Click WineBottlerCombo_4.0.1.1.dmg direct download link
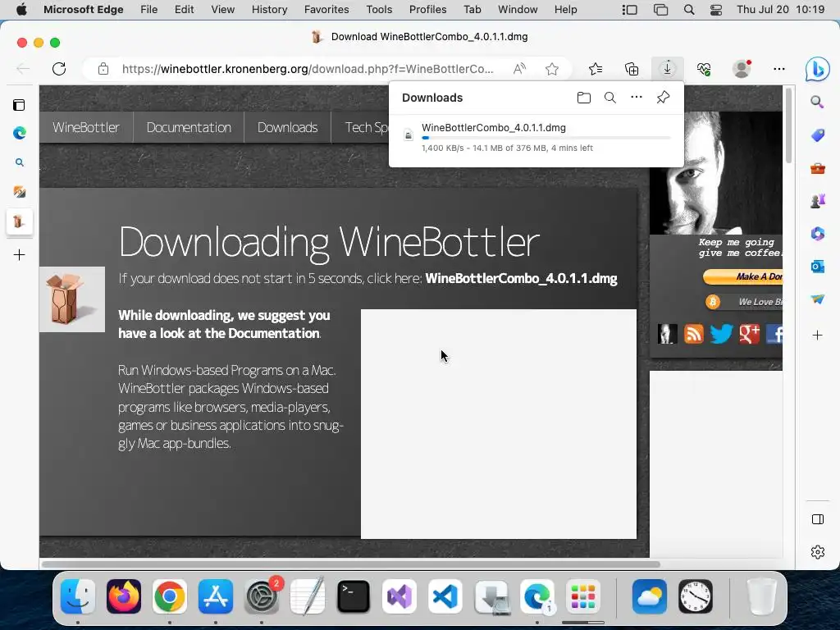Viewport: 840px width, 630px height. [521, 279]
